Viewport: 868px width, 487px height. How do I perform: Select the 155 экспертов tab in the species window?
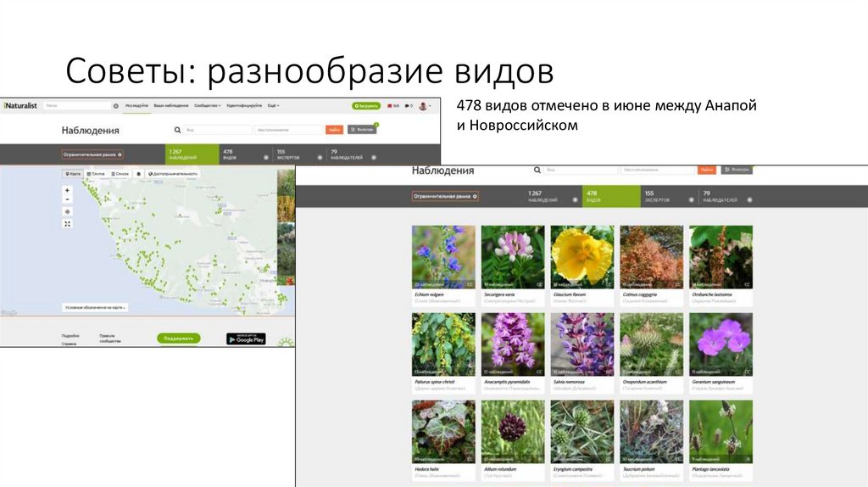[668, 196]
